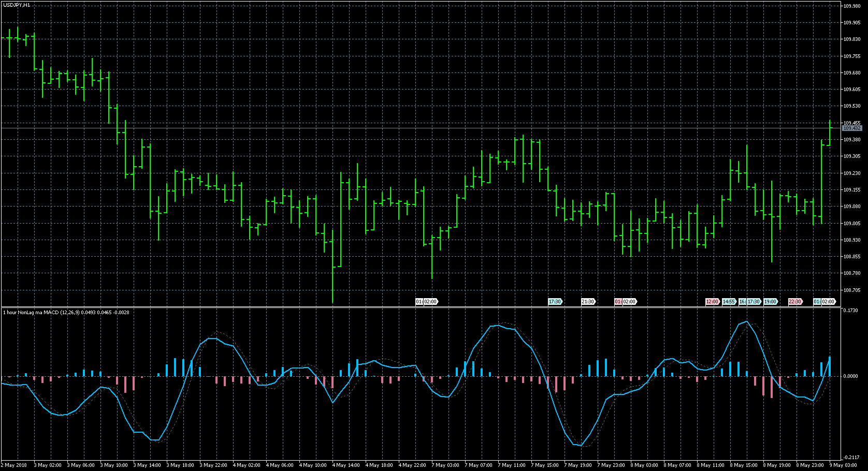The width and height of the screenshot is (868, 471).
Task: Select the NonLag ma MACD indicator label
Action: [x=66, y=312]
